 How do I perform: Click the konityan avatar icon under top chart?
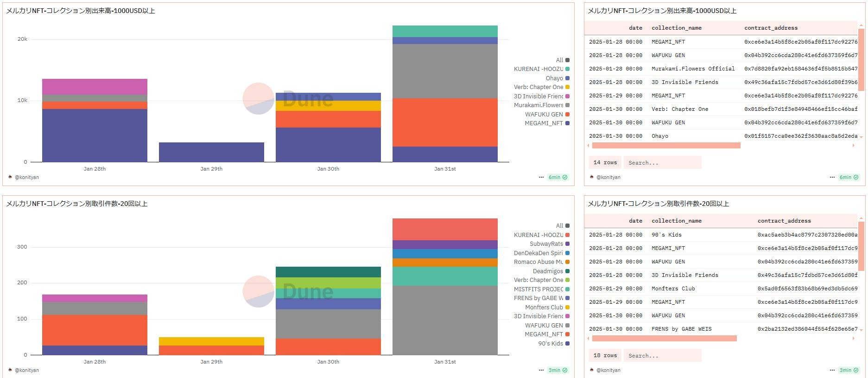[10, 177]
